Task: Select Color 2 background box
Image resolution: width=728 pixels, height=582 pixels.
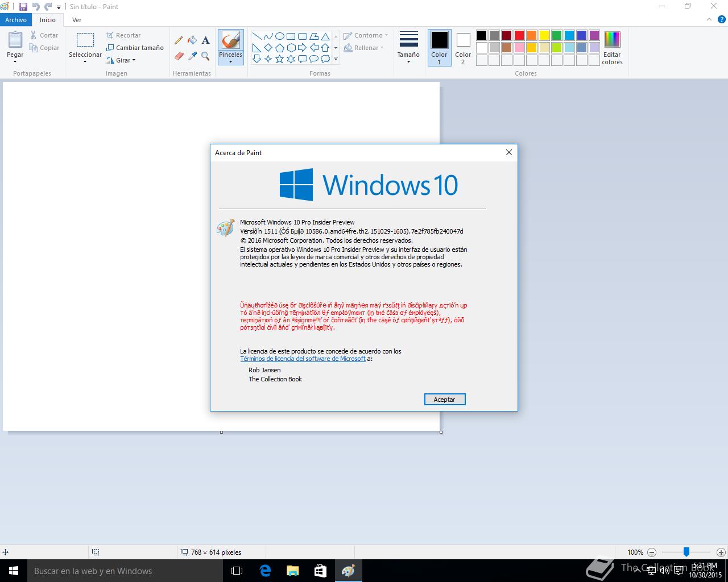Action: tap(463, 48)
